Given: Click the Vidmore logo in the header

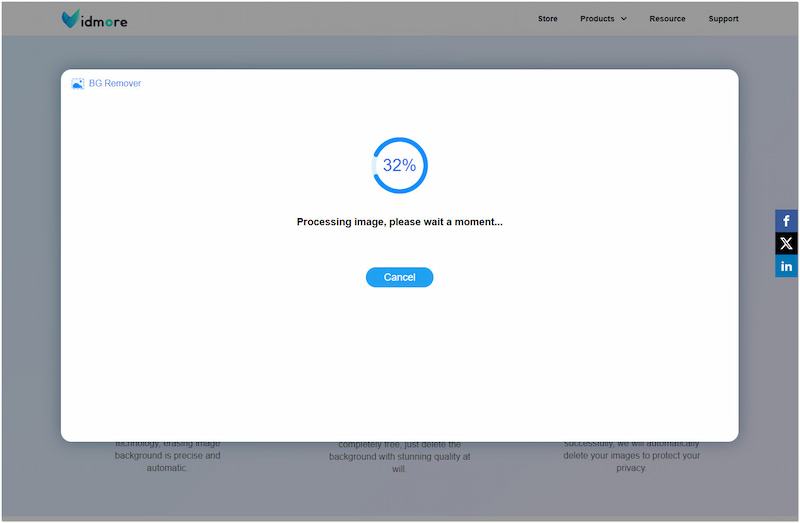Looking at the screenshot, I should [94, 19].
